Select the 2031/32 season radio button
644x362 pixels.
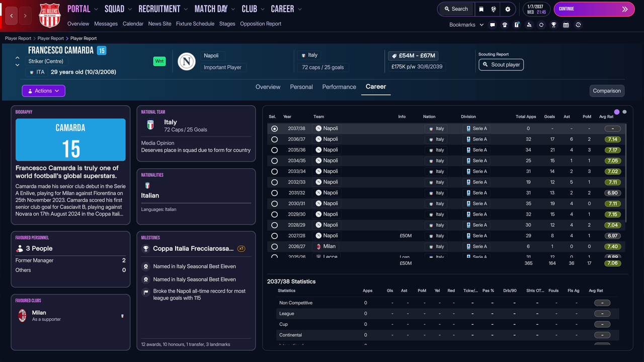click(x=274, y=193)
